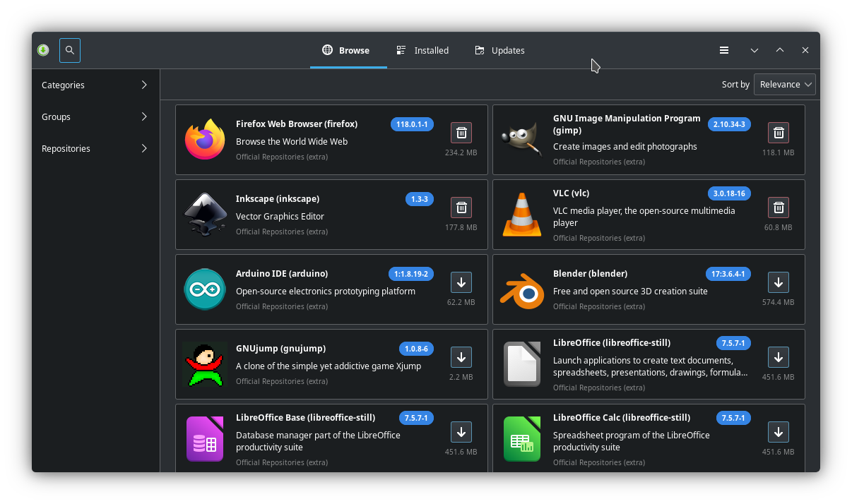Expand the Categories sidebar section
The image size is (852, 504).
tap(96, 85)
